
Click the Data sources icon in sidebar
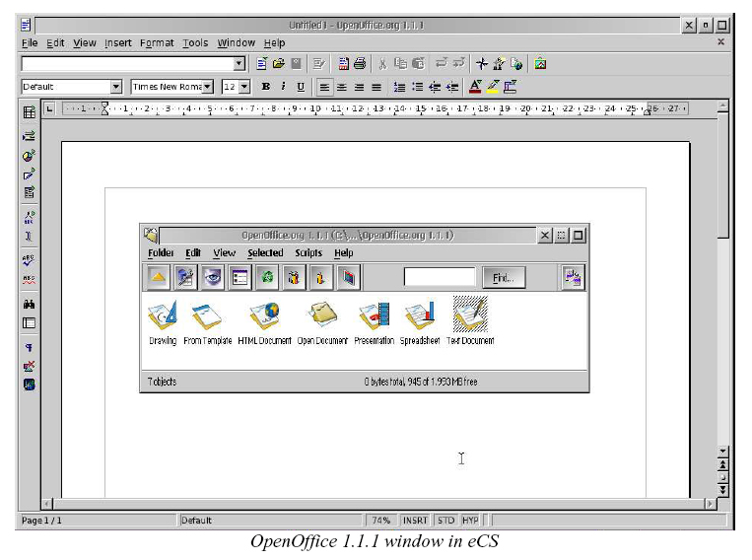(x=30, y=323)
